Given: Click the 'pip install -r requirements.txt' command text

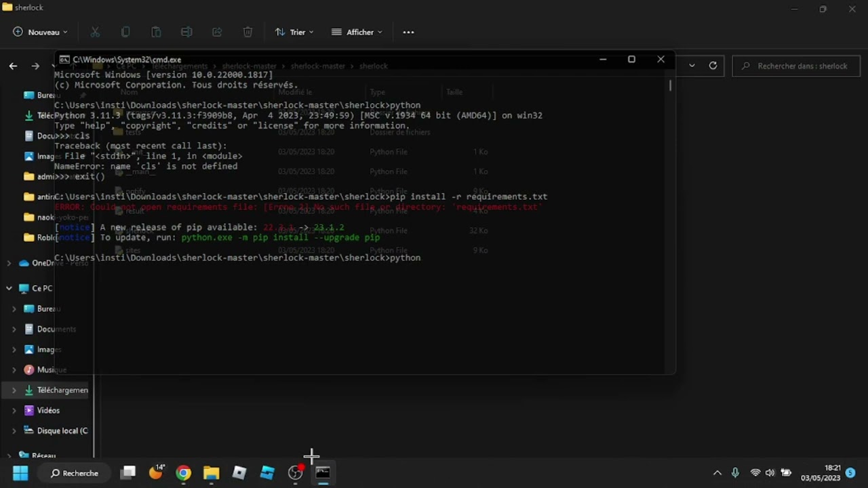Looking at the screenshot, I should [468, 197].
